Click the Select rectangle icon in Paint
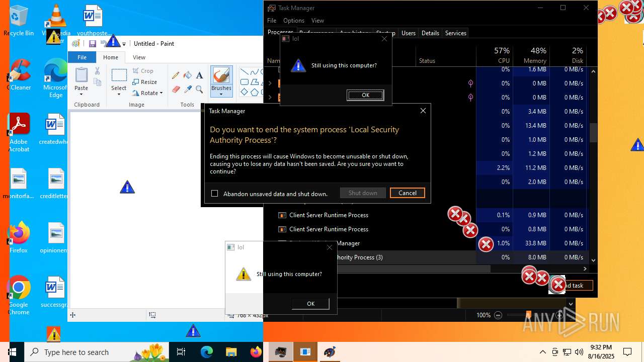Image resolution: width=644 pixels, height=362 pixels. tap(119, 75)
